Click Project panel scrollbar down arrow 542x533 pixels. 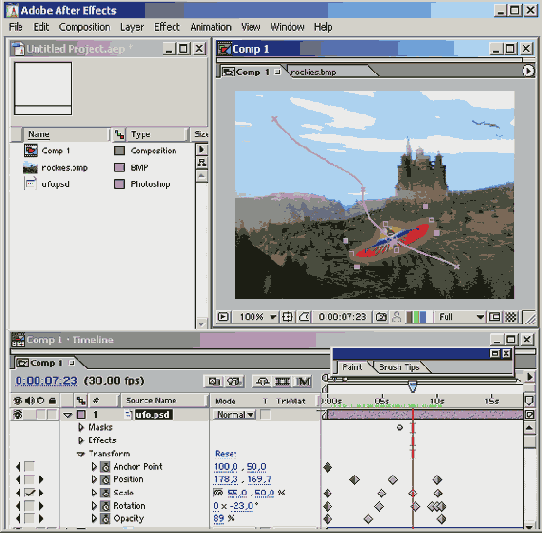coord(201,324)
